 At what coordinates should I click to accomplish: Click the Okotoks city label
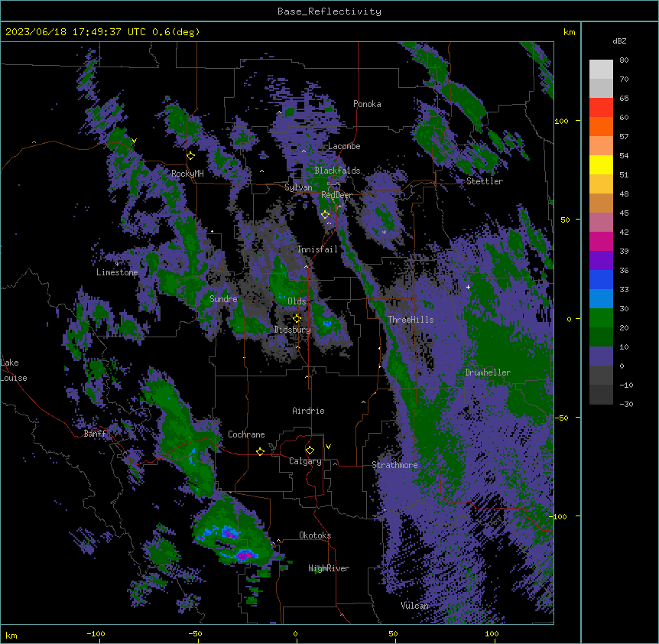coord(315,535)
